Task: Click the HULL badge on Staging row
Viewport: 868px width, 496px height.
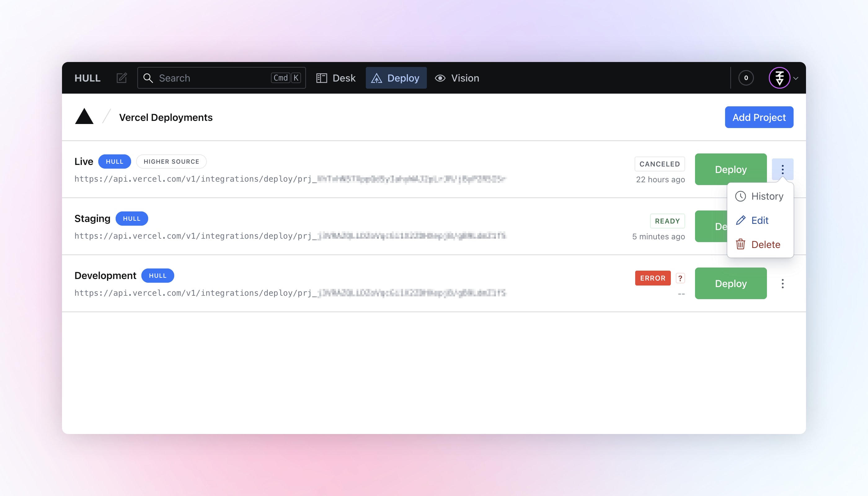Action: click(131, 218)
